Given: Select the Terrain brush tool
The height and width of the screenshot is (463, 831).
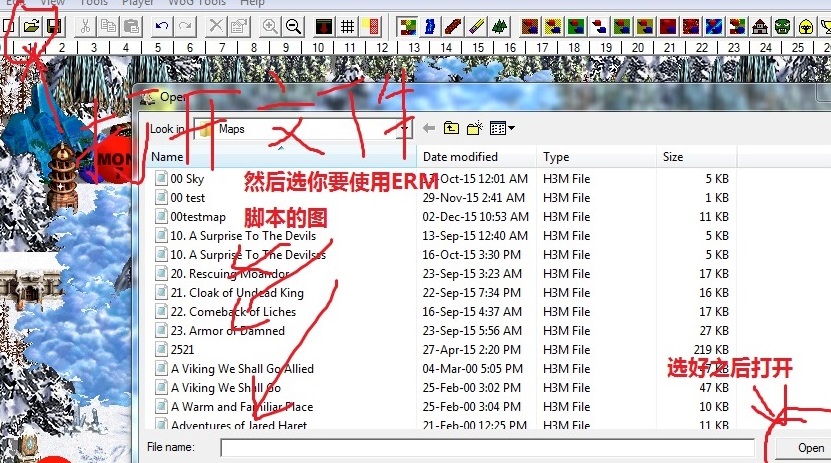Looking at the screenshot, I should (408, 26).
